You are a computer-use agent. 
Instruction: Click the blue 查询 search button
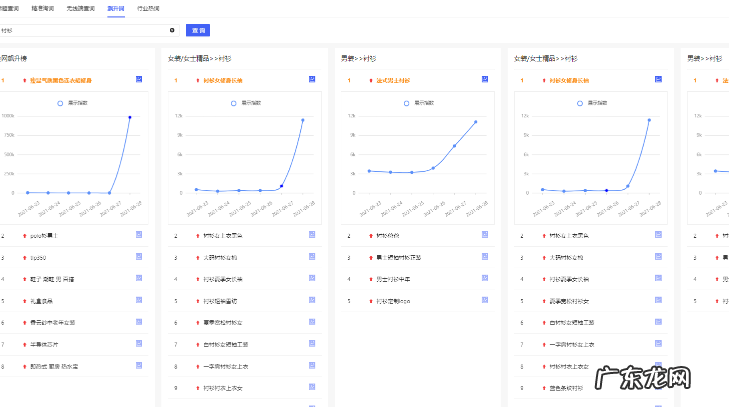[x=198, y=31]
